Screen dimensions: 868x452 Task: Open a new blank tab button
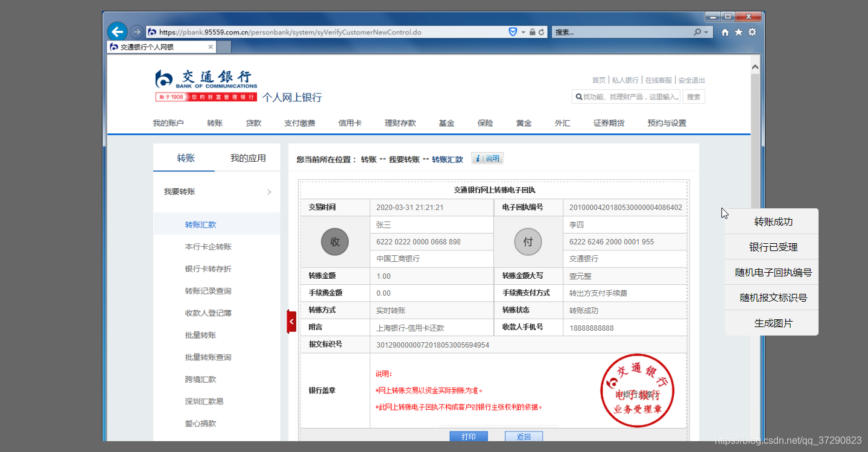[224, 47]
